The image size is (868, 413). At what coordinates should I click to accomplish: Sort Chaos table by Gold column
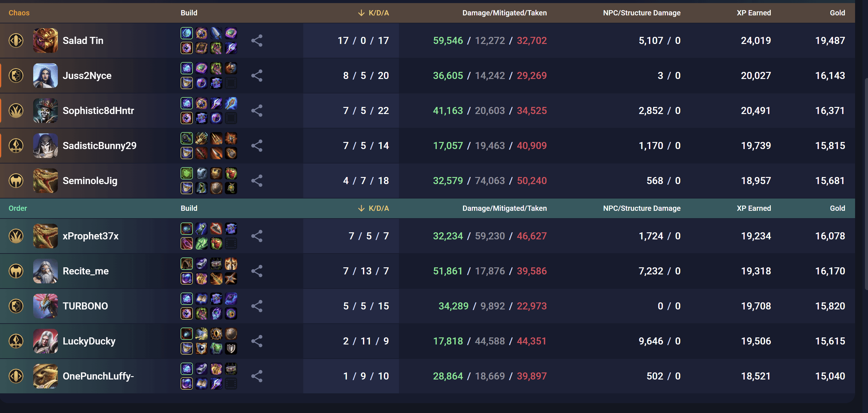[x=837, y=13]
